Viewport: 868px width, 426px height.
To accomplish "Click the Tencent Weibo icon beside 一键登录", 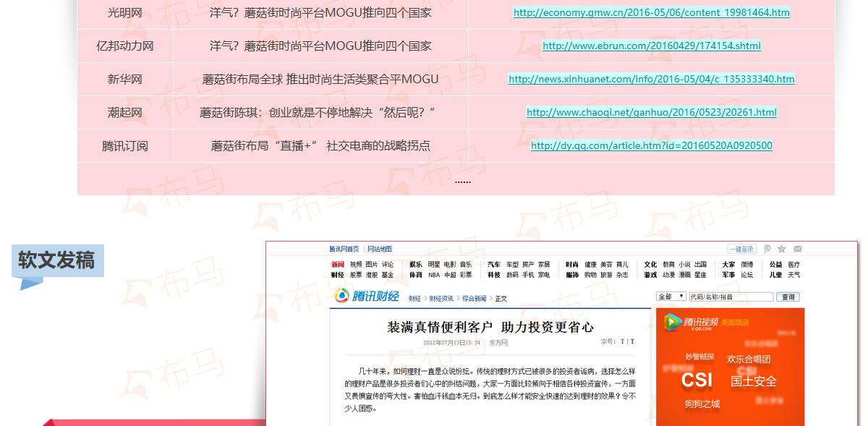I will (767, 249).
